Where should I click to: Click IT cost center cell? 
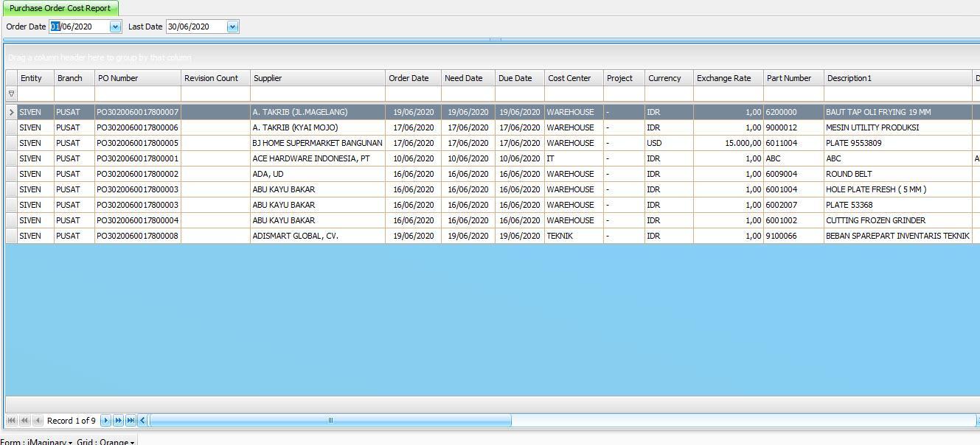point(574,158)
